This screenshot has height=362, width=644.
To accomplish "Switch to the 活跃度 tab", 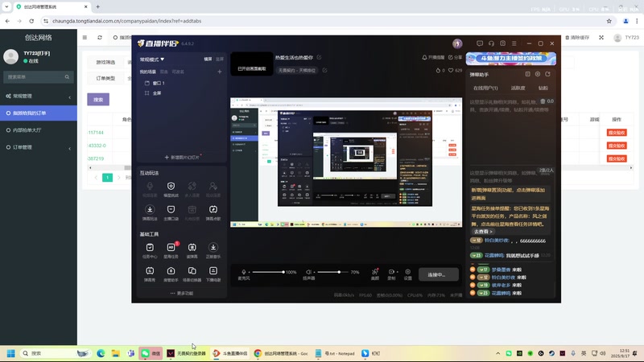I will [518, 88].
